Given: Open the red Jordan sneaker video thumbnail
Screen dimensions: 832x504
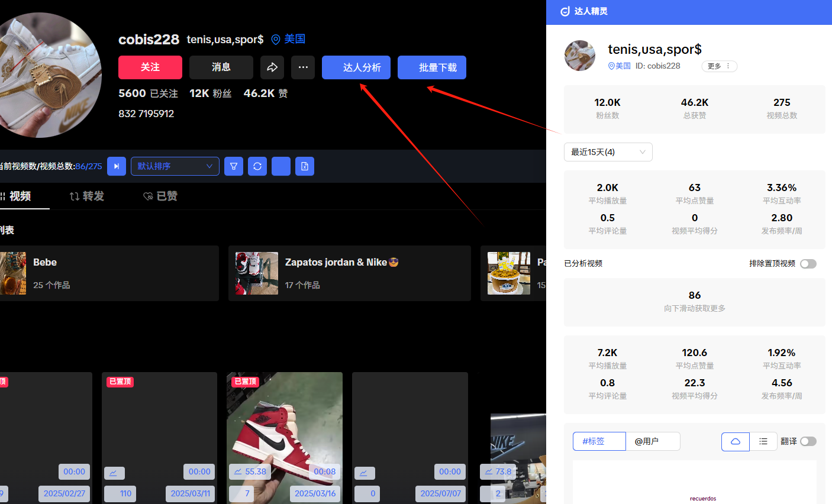Looking at the screenshot, I should click(x=285, y=438).
